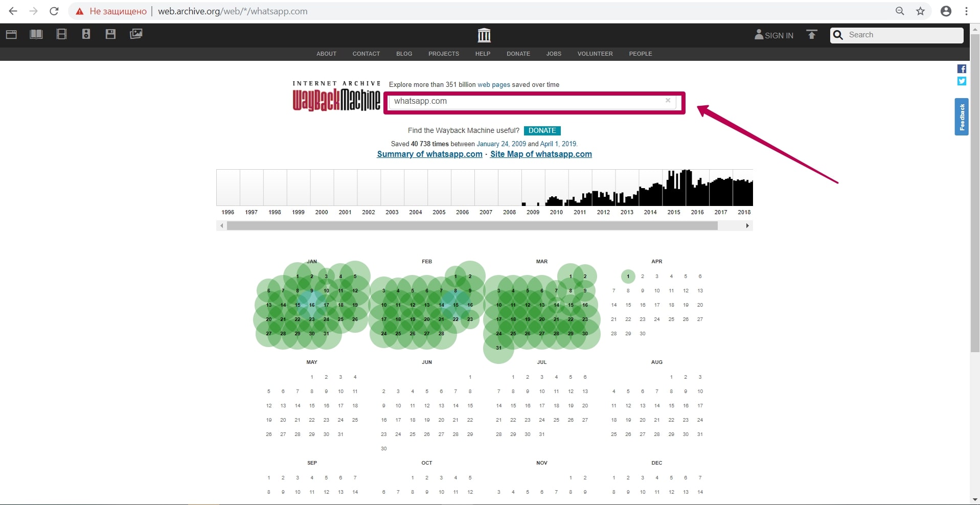The height and width of the screenshot is (505, 980).
Task: Open the April 1 snapshot
Action: [x=628, y=277]
